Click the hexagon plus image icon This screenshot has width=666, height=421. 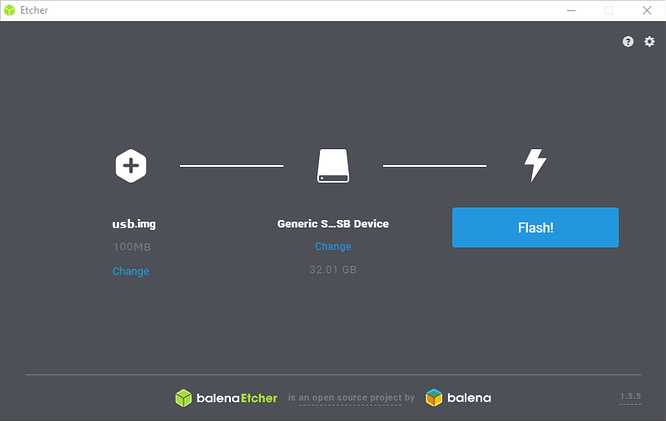coord(131,165)
